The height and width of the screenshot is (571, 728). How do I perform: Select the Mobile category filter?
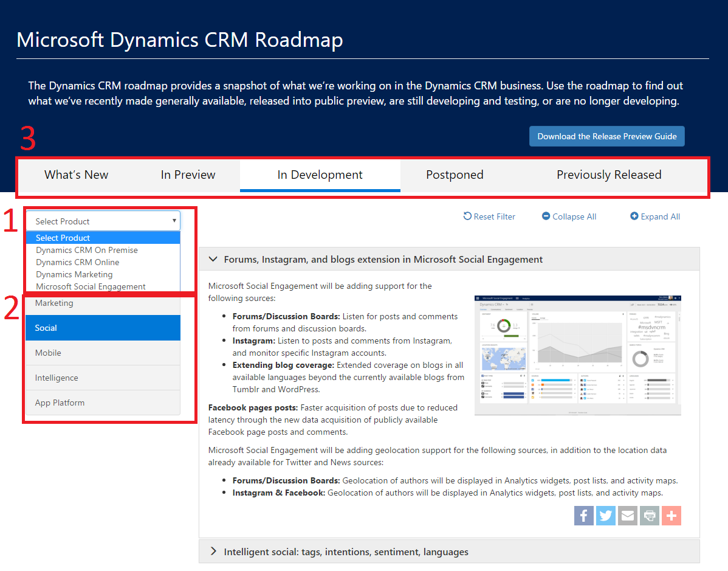point(103,353)
